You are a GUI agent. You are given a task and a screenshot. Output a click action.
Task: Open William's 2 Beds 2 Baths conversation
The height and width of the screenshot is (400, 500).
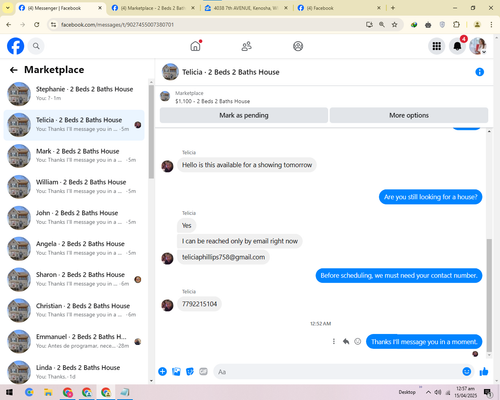pyautogui.click(x=74, y=187)
